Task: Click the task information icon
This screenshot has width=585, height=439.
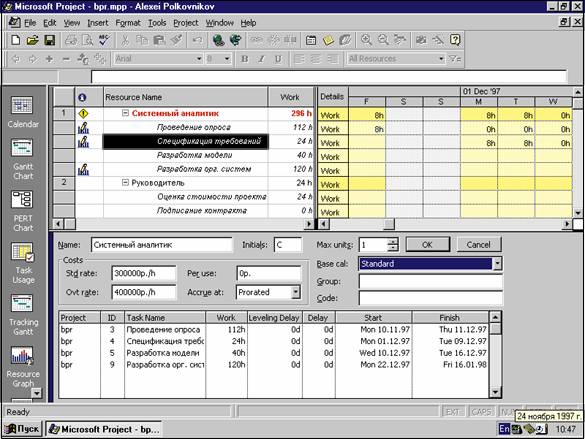Action: pyautogui.click(x=311, y=40)
